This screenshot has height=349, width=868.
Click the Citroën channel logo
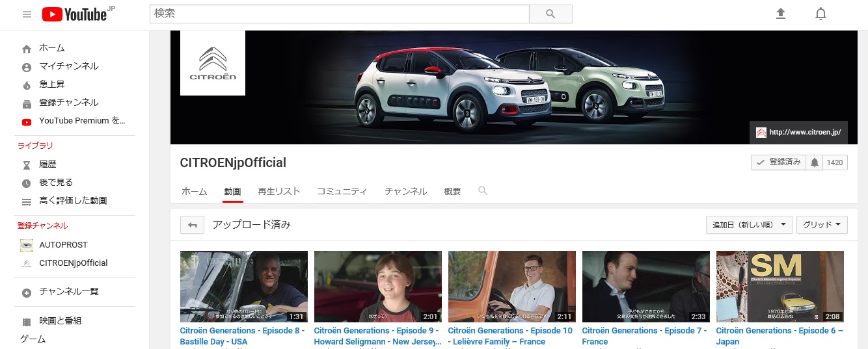click(213, 63)
